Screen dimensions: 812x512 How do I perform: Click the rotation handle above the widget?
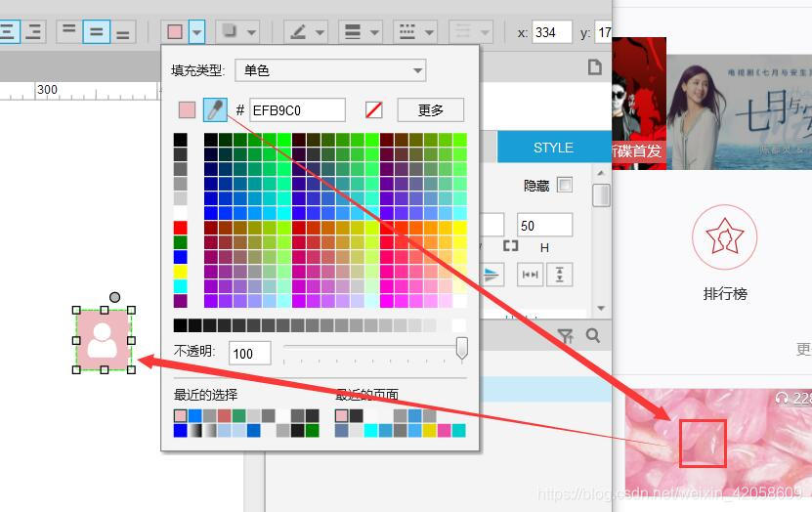[x=115, y=297]
